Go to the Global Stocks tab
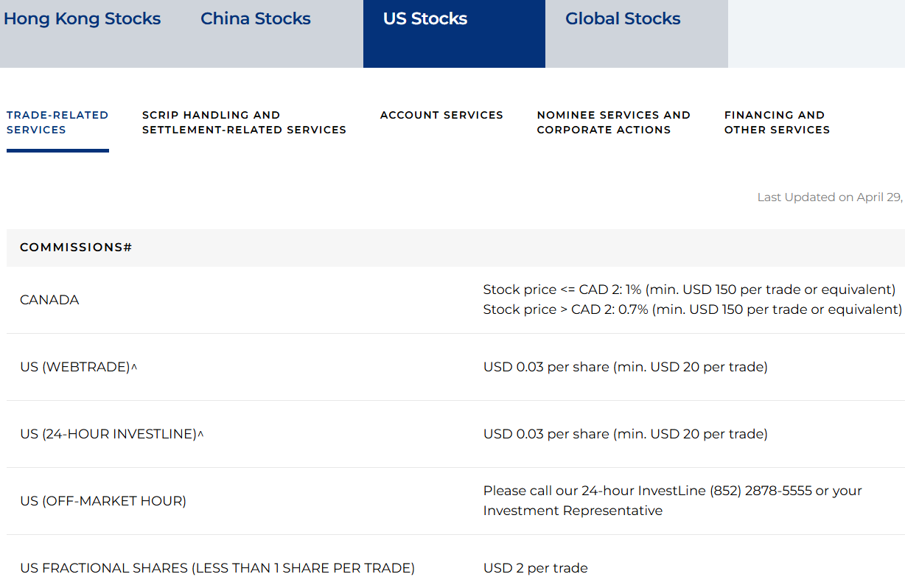 [x=623, y=19]
